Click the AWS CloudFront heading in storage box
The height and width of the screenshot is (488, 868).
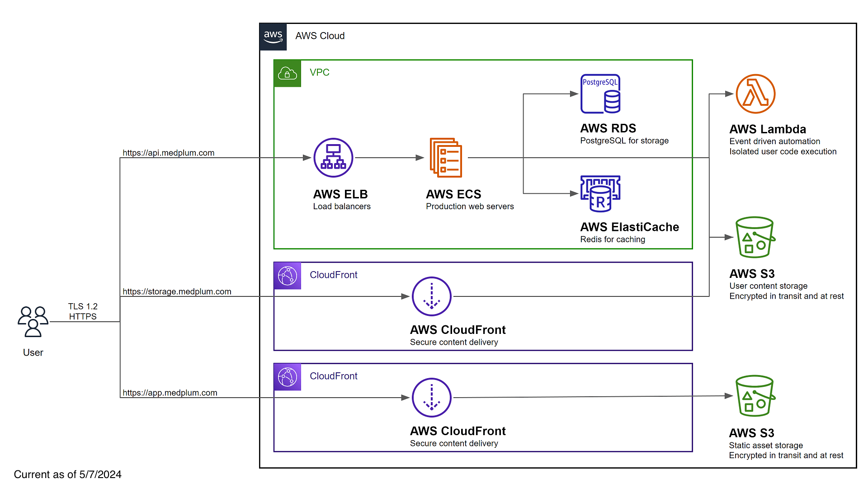click(x=458, y=330)
